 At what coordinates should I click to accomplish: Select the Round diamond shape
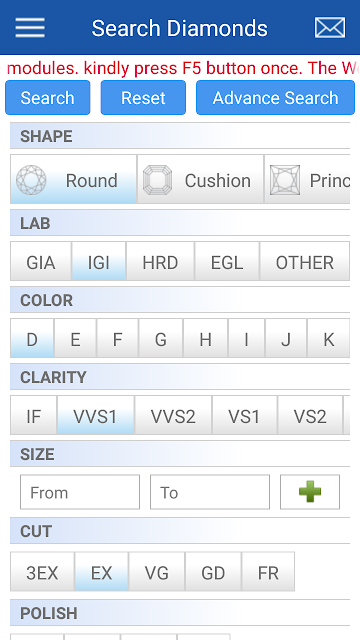73,179
